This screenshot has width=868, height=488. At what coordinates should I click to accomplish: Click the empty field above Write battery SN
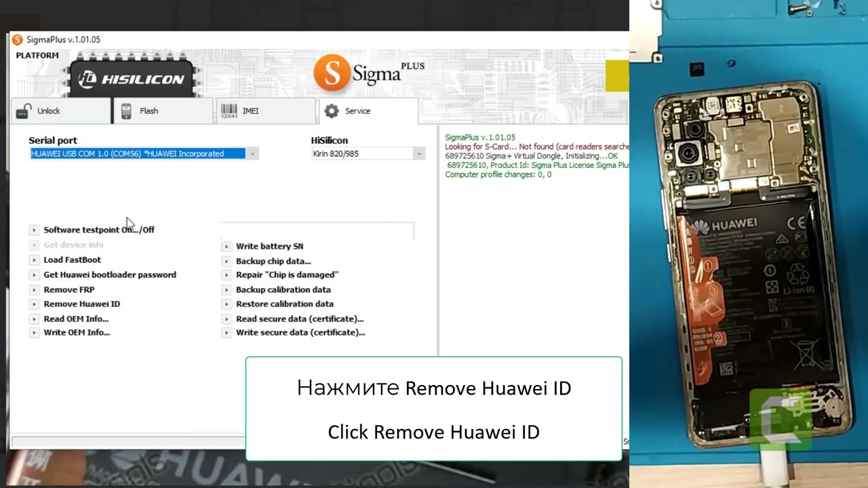(317, 230)
